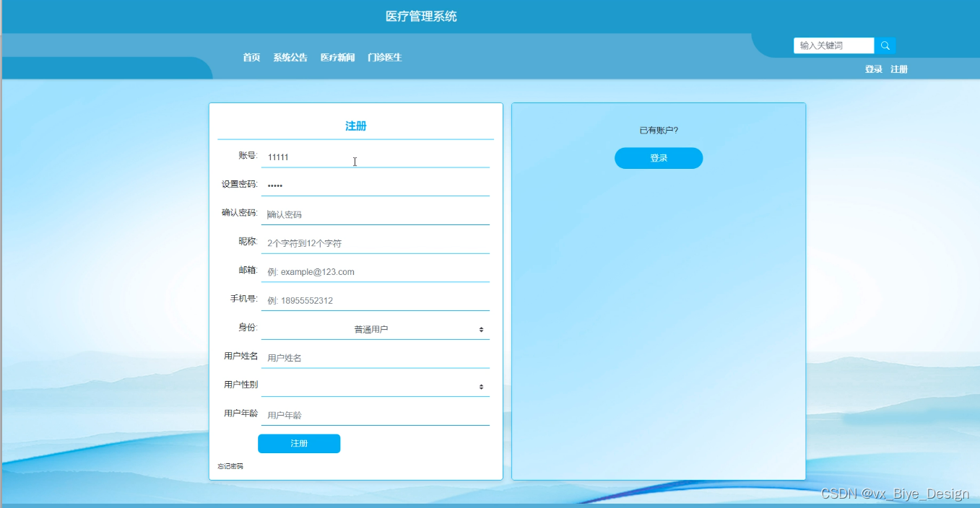Open the 首页 navigation item
This screenshot has width=980, height=508.
pos(251,58)
